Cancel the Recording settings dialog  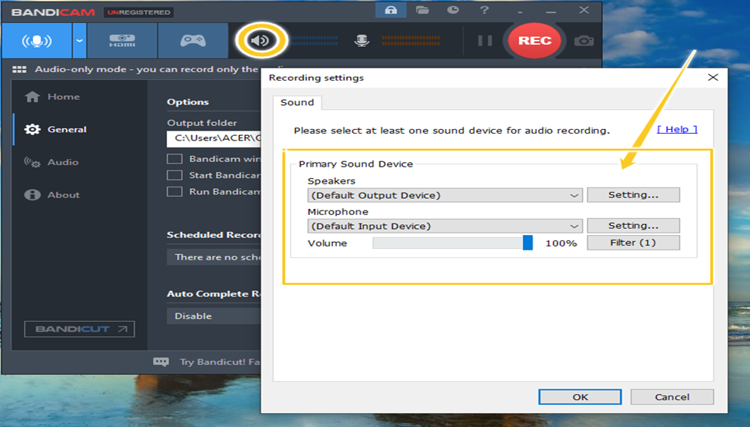pyautogui.click(x=672, y=397)
